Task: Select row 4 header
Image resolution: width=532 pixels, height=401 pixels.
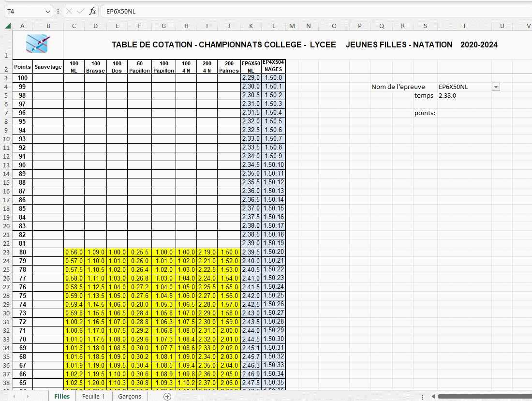Action: 6,87
